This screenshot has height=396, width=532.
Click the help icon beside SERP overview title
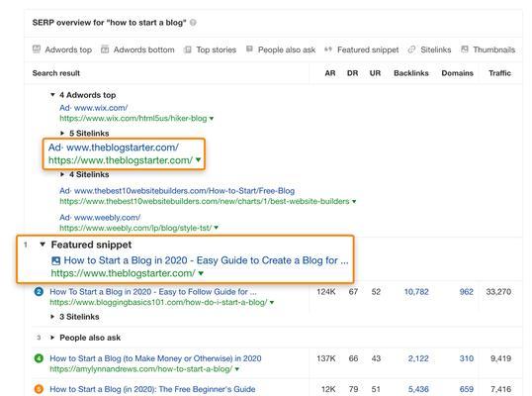pyautogui.click(x=193, y=23)
